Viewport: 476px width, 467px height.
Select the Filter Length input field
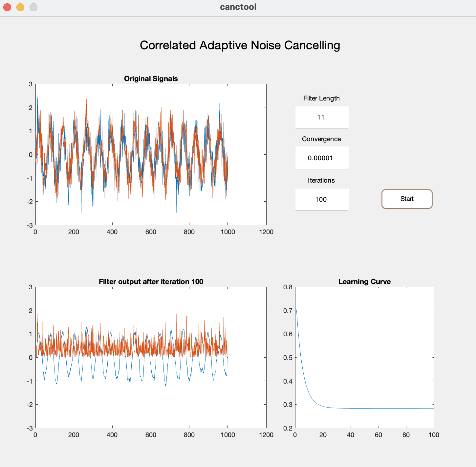coord(321,117)
